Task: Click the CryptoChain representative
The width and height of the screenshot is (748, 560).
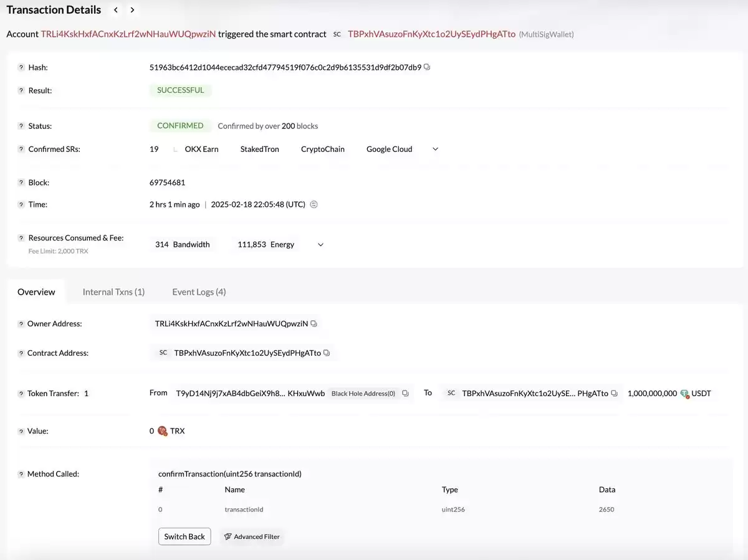Action: pos(323,149)
